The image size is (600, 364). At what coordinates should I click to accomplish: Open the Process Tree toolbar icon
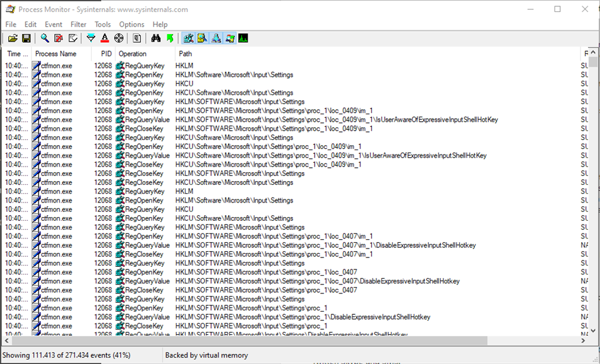(136, 38)
